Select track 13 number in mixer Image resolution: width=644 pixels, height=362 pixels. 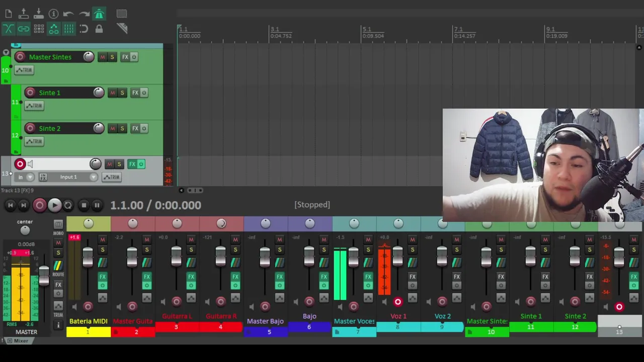click(619, 332)
